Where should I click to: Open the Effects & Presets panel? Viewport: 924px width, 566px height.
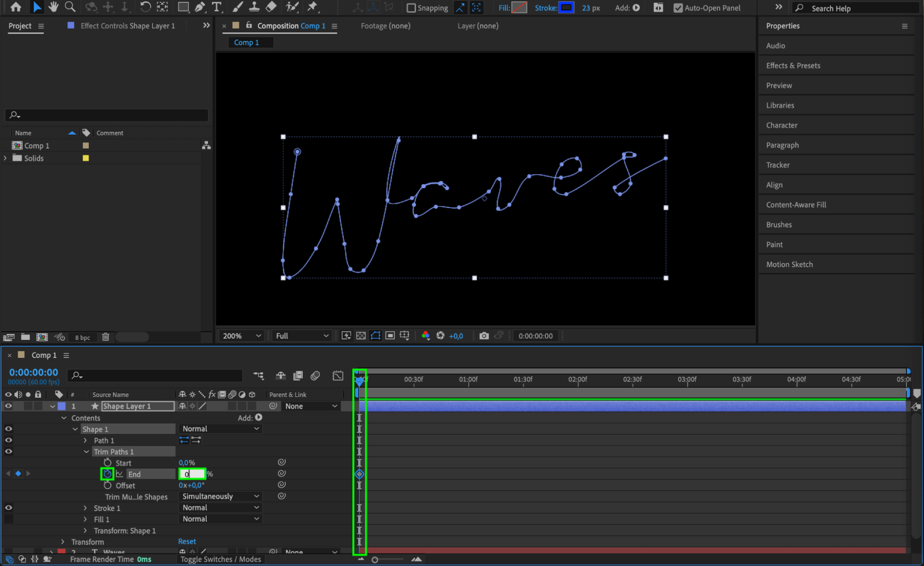coord(793,66)
